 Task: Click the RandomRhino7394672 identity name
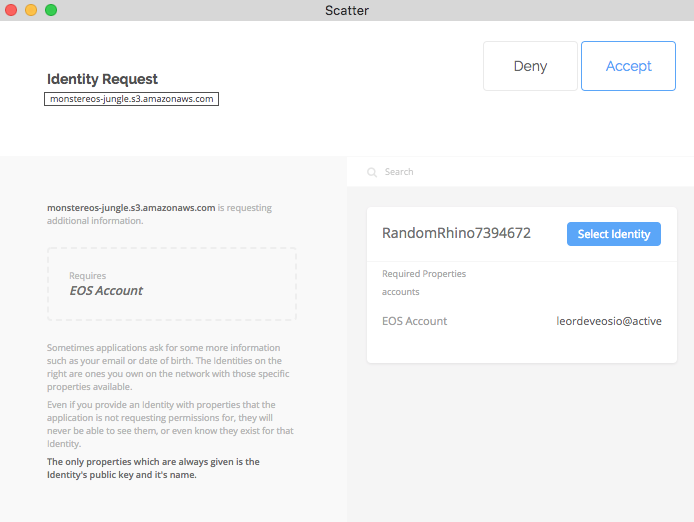(456, 233)
